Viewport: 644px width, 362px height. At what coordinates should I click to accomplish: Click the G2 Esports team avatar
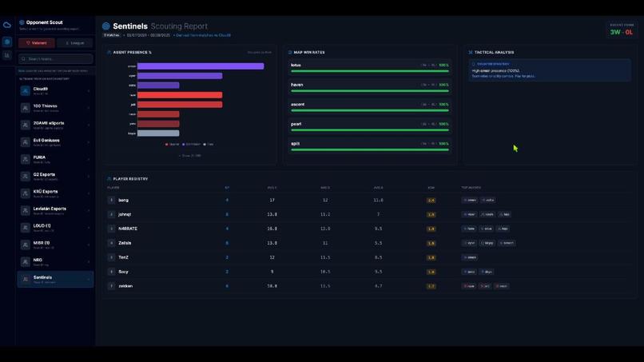(25, 177)
